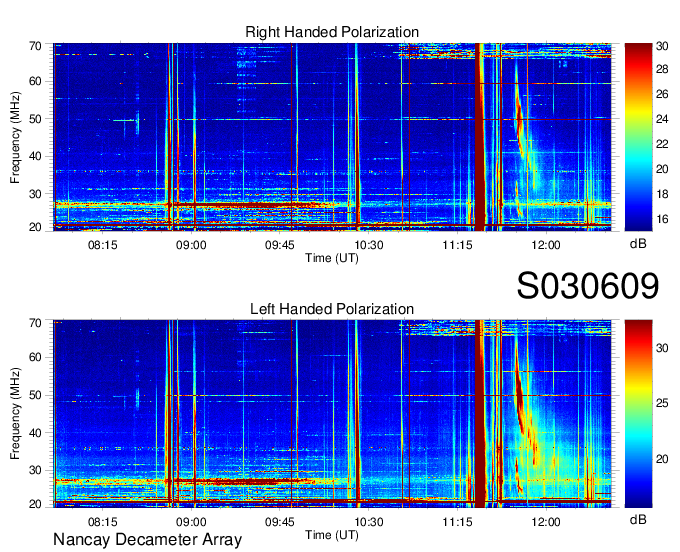Image resolution: width=680 pixels, height=552 pixels.
Task: Click the 18 value on Right Handed color bar
Action: 662,194
